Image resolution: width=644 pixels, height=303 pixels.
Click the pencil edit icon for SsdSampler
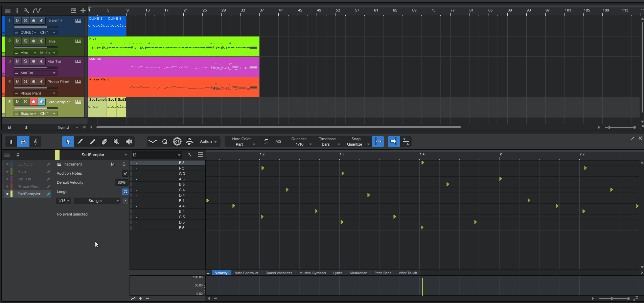pyautogui.click(x=49, y=194)
